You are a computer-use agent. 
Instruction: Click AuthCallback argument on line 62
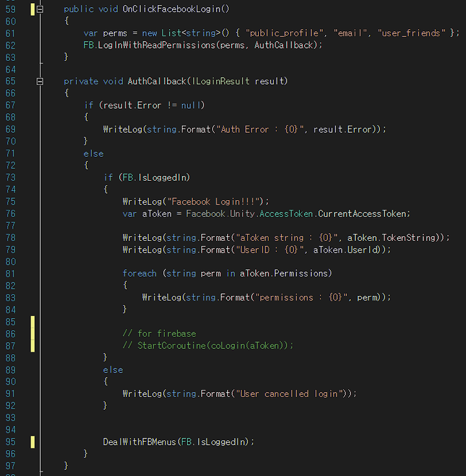coord(283,45)
